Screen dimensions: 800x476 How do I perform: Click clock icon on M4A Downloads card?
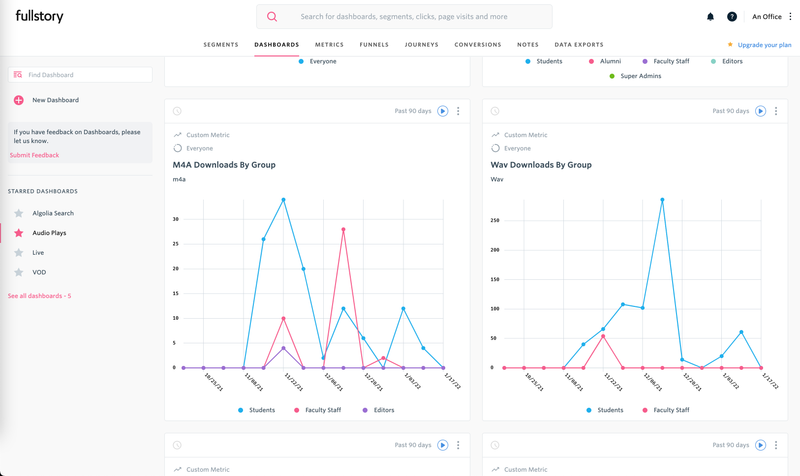[177, 111]
